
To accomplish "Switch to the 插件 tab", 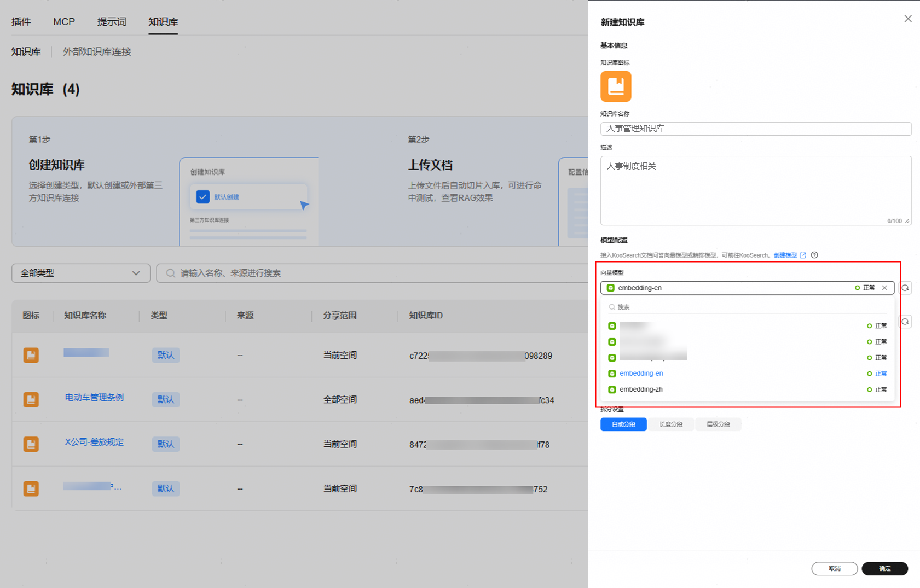I will [x=21, y=22].
